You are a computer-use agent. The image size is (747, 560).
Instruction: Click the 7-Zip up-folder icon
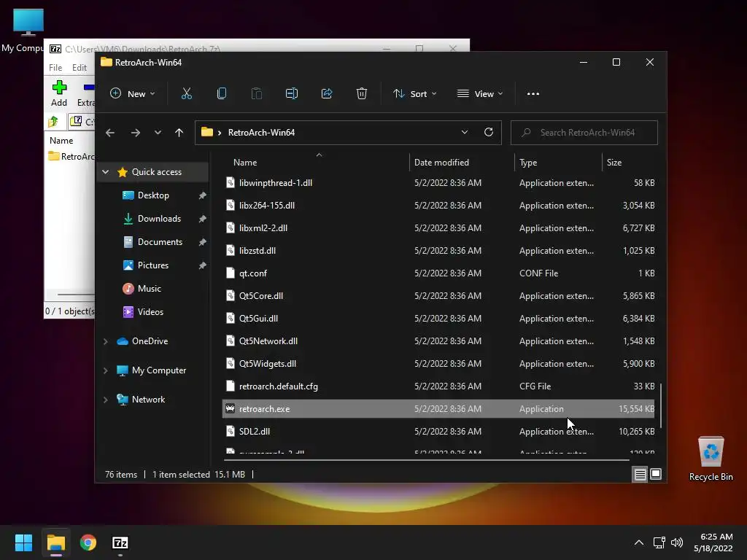pyautogui.click(x=53, y=122)
